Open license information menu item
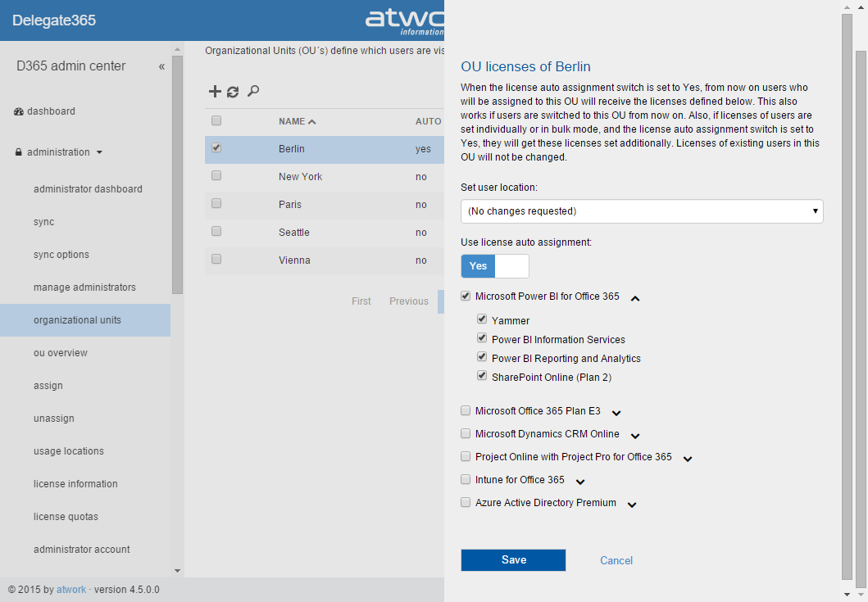 [x=76, y=483]
